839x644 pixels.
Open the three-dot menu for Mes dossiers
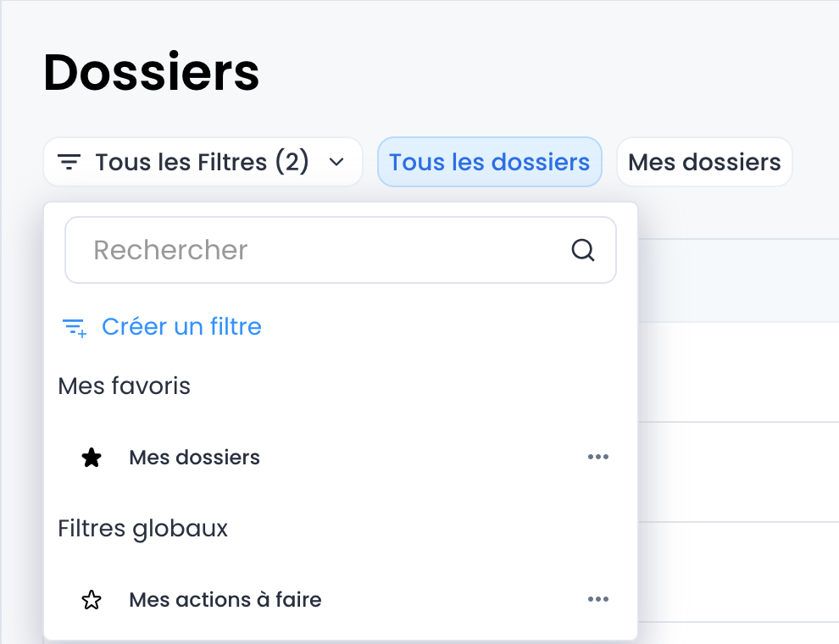598,458
